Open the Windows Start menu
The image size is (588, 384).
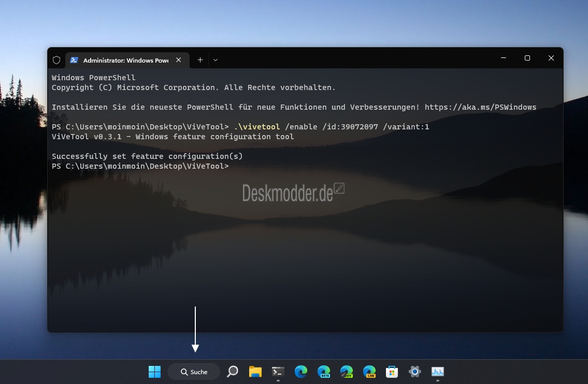pyautogui.click(x=154, y=372)
